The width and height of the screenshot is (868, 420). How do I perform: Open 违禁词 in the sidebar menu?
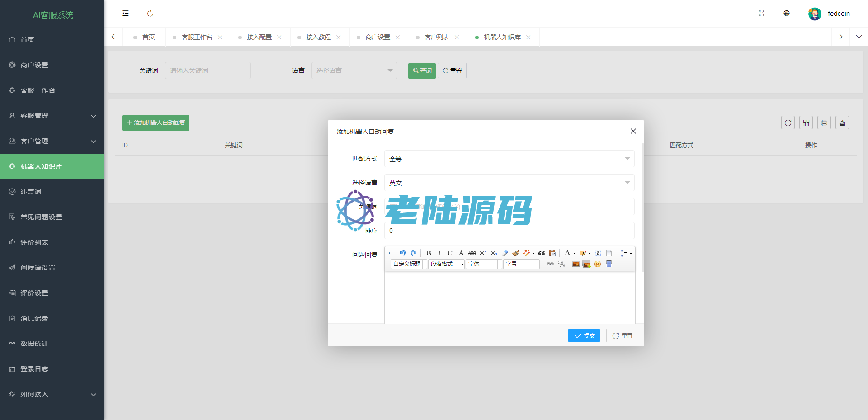(x=31, y=192)
